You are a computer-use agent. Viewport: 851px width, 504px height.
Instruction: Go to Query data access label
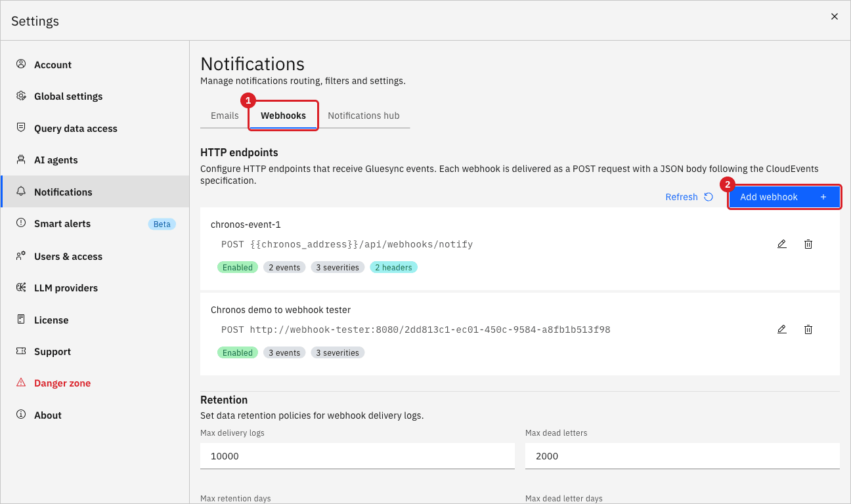click(76, 128)
